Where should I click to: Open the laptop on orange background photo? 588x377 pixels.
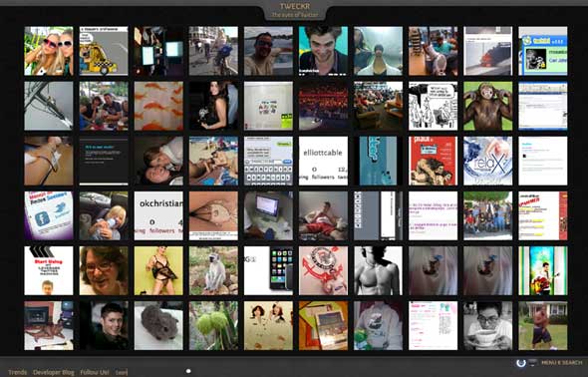coord(323,325)
